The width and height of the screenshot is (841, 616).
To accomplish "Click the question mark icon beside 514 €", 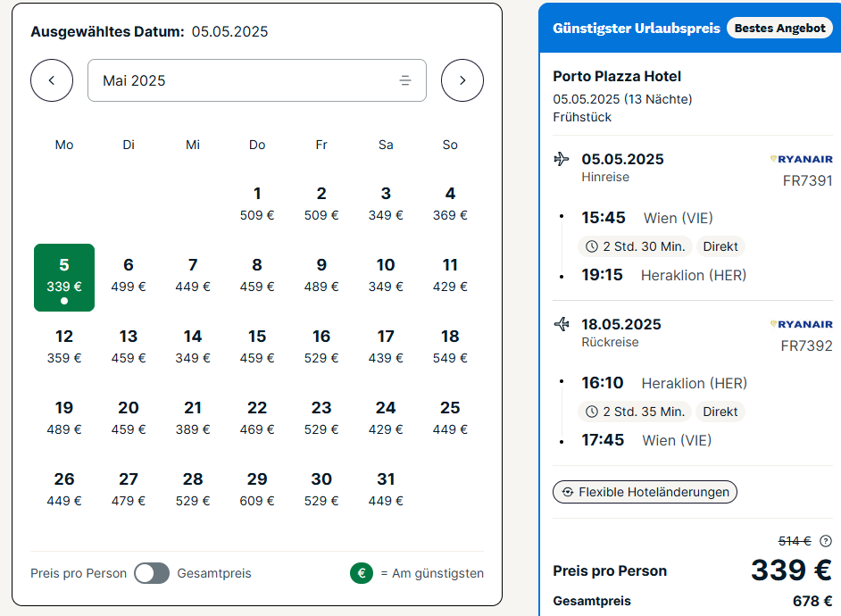I will click(826, 540).
